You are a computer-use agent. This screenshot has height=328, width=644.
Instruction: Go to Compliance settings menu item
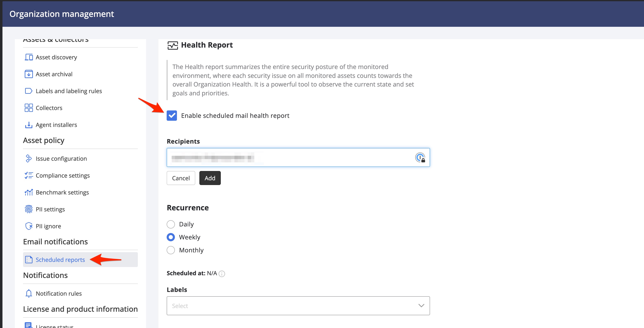[63, 176]
